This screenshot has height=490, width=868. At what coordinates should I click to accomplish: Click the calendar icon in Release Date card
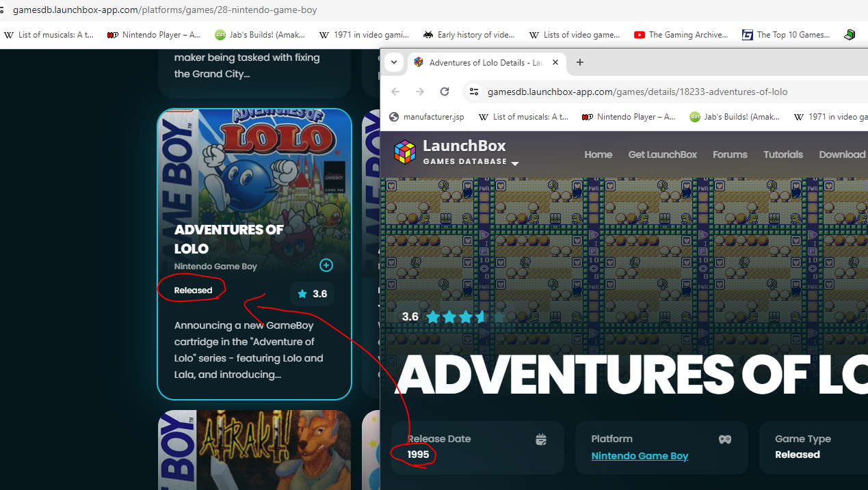coord(541,439)
